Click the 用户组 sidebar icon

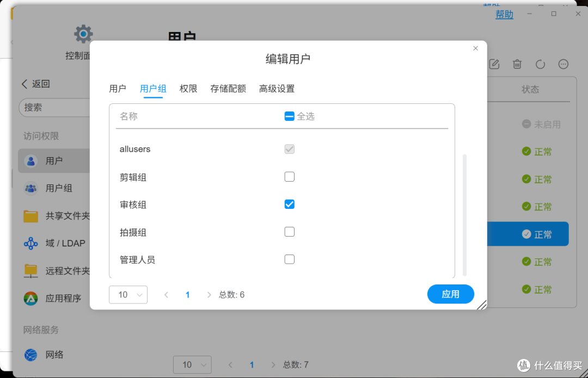pos(30,188)
